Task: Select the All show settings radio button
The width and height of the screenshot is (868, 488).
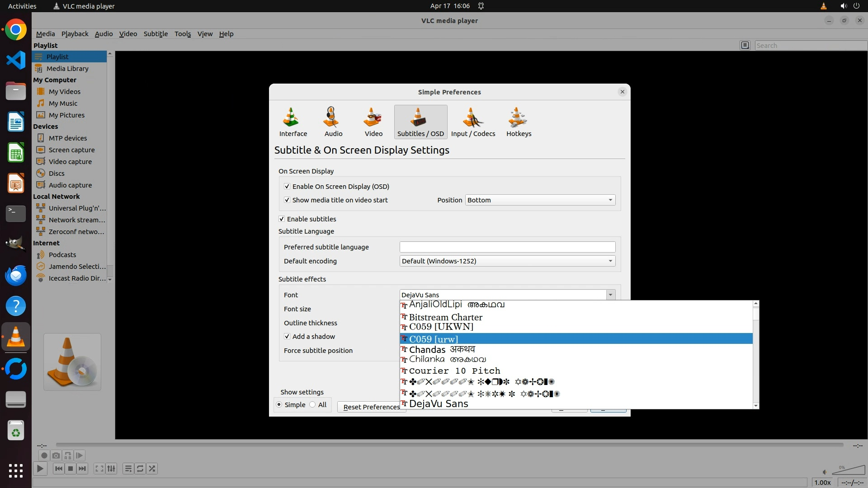Action: click(313, 404)
